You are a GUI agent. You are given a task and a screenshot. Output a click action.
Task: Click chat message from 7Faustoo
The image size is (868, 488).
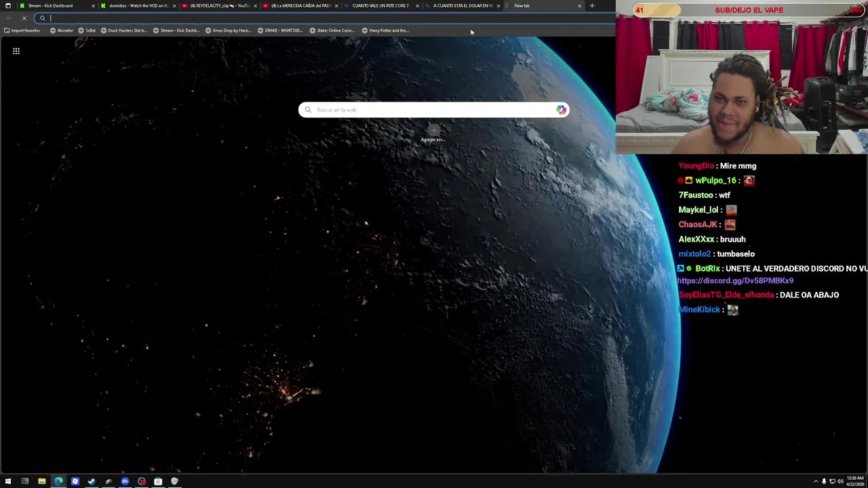(705, 195)
